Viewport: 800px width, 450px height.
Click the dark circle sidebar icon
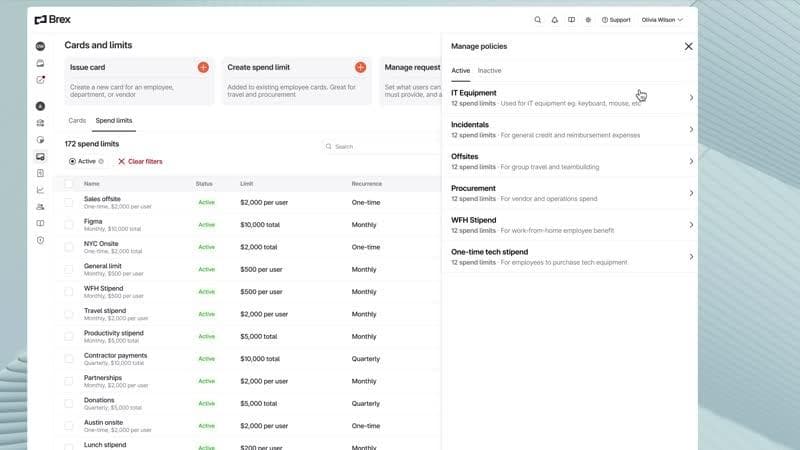coord(40,106)
